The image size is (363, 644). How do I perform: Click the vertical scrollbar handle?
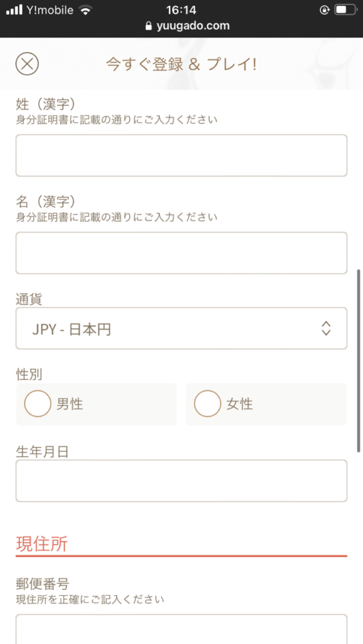[359, 361]
